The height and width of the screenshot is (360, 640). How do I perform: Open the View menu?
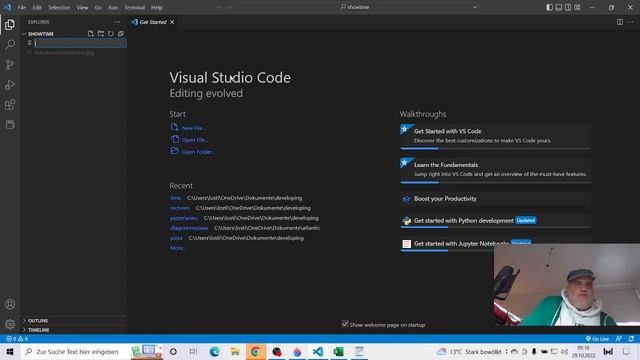(82, 7)
